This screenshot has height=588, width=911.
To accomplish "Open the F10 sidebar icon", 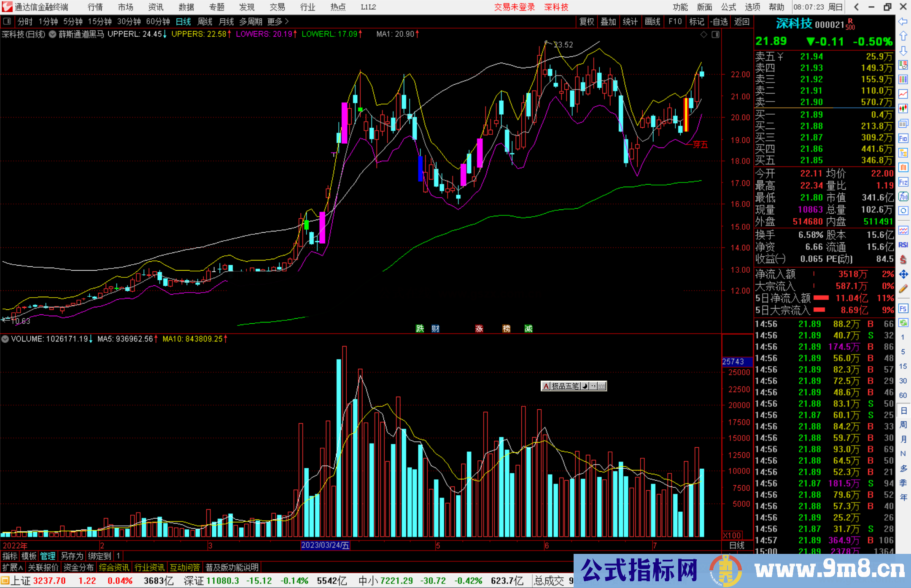I will coord(903,138).
